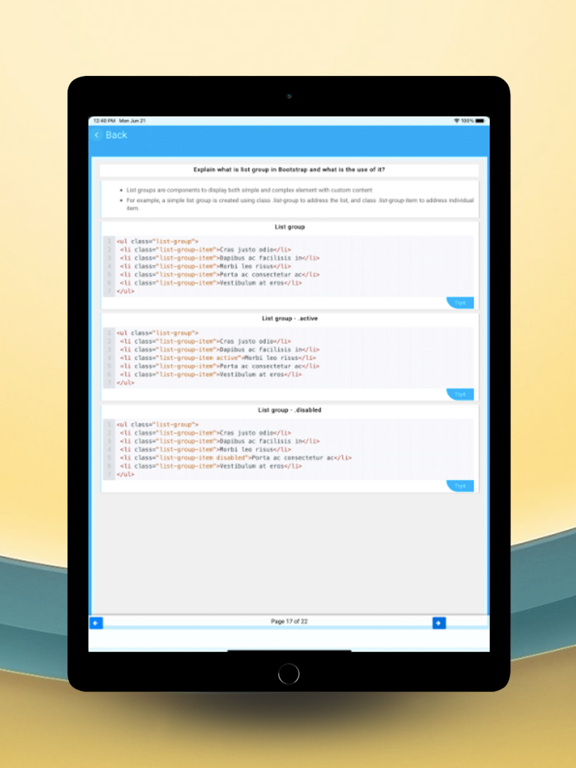Click the battery icon in the status bar

tap(480, 120)
